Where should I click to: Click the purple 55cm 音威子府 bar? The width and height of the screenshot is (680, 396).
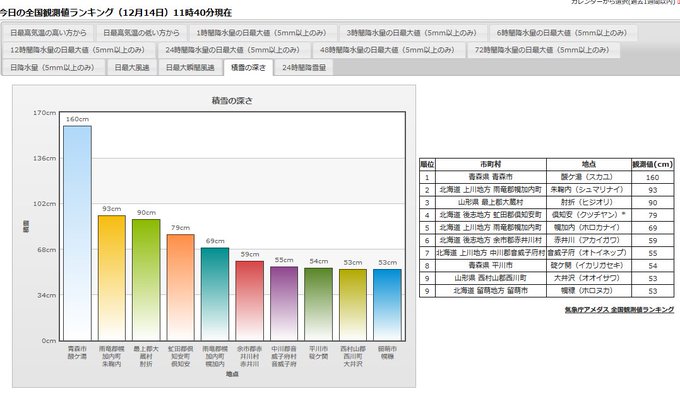(284, 304)
